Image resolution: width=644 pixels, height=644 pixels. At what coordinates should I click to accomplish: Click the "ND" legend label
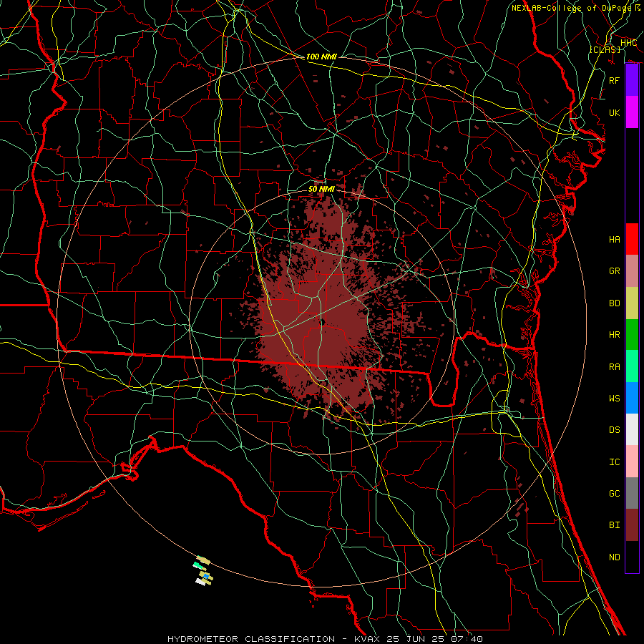tap(615, 557)
